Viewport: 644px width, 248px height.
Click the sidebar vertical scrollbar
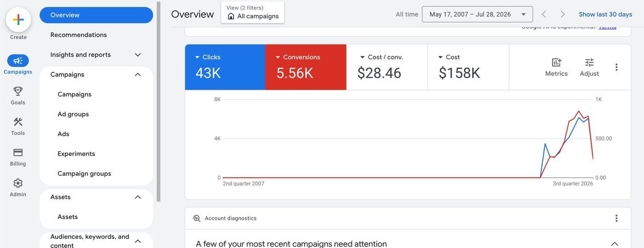tap(159, 101)
